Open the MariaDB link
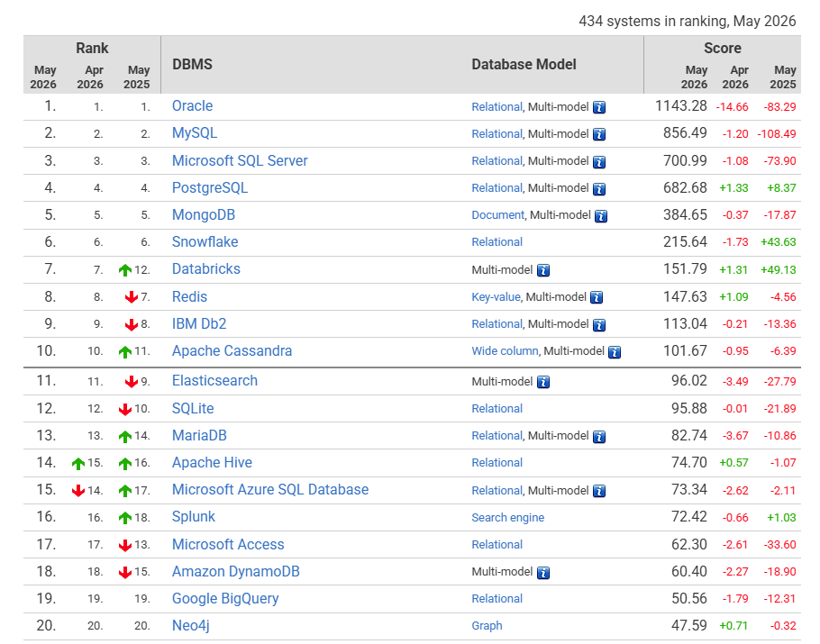Viewport: 820px width, 644px height. pyautogui.click(x=199, y=435)
